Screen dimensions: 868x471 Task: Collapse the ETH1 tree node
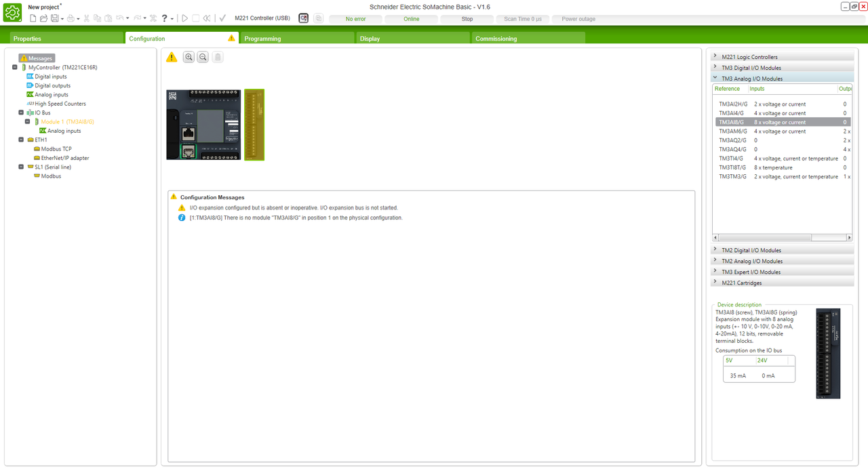21,140
